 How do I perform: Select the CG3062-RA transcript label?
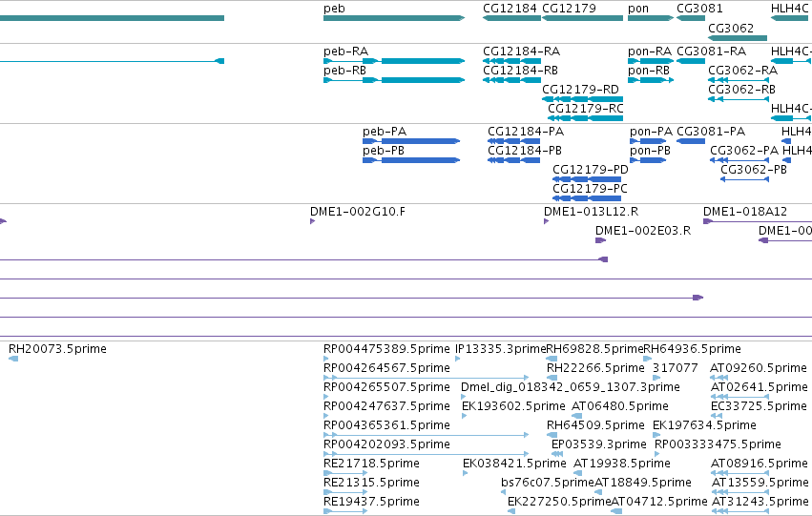(x=742, y=71)
